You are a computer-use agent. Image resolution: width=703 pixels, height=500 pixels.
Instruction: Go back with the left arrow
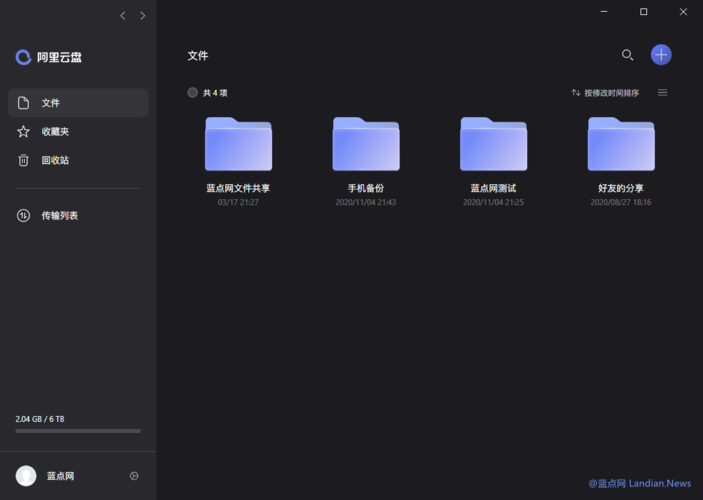[122, 16]
